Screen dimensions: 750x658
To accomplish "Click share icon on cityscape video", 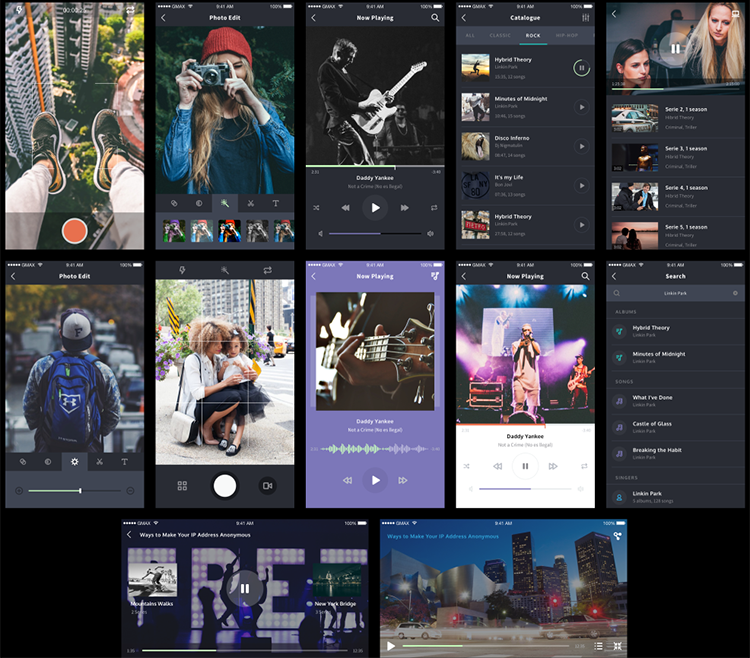I will [x=618, y=536].
